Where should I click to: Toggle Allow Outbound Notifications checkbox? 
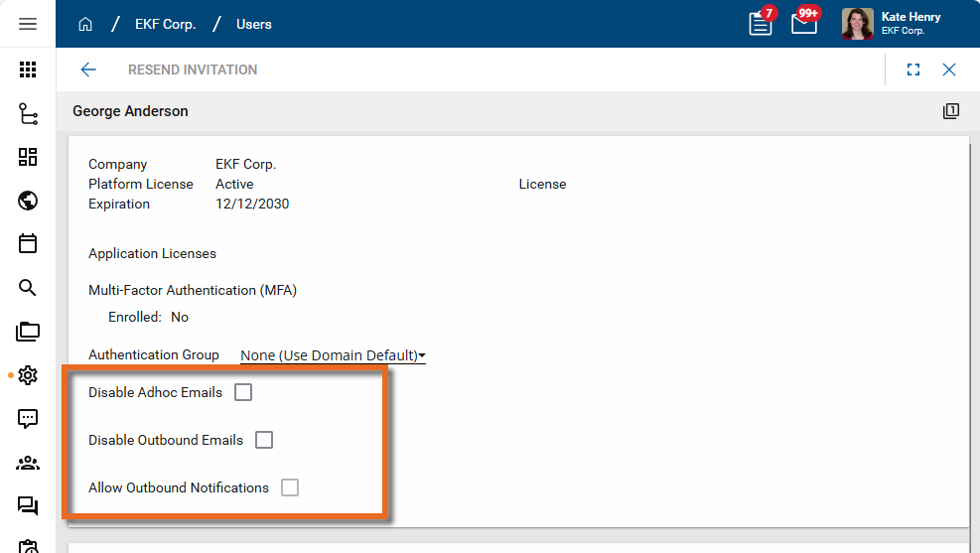(x=290, y=487)
